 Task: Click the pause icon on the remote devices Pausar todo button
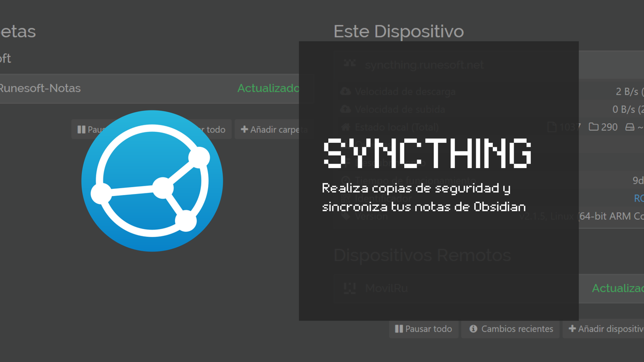click(399, 328)
